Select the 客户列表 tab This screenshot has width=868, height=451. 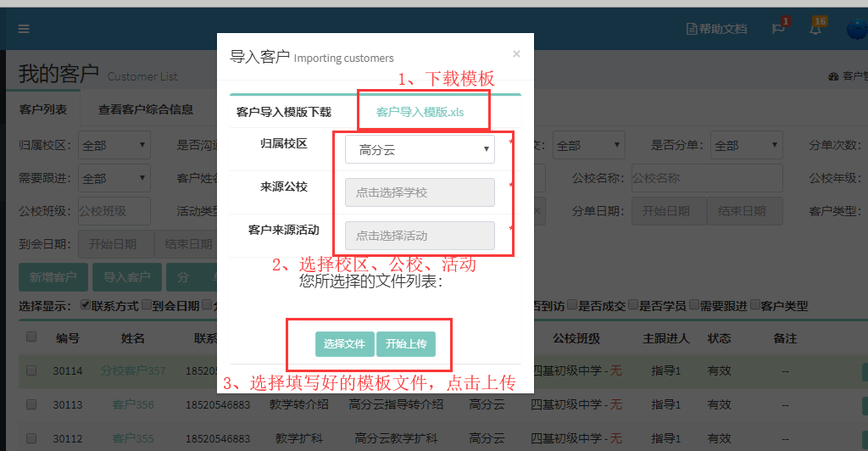43,109
